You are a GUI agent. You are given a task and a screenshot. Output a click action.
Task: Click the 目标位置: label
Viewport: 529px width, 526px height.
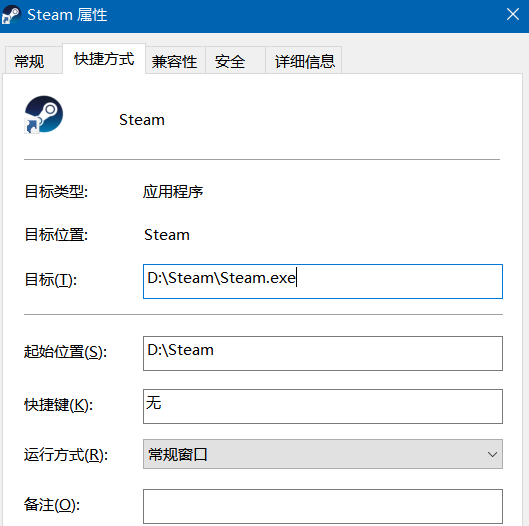tap(56, 235)
